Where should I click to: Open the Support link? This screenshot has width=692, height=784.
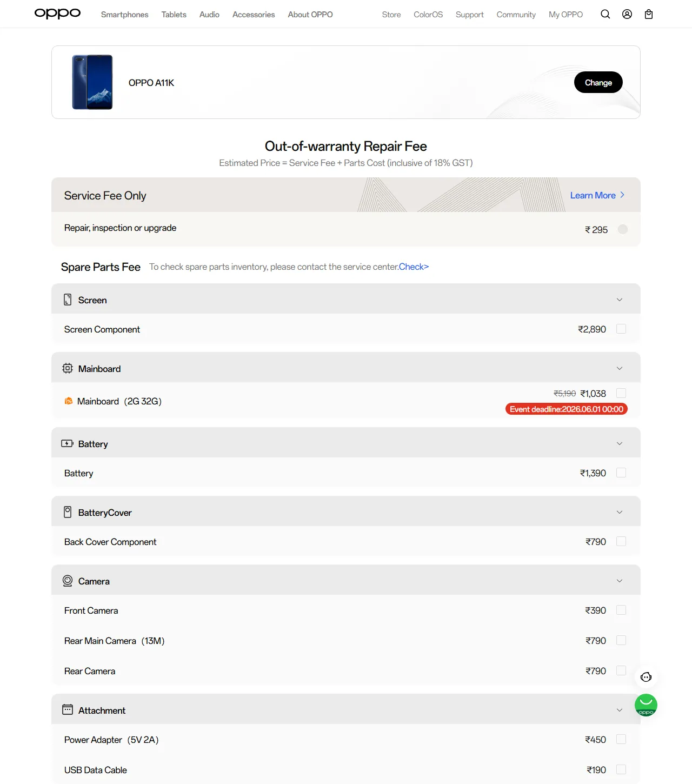pos(469,15)
